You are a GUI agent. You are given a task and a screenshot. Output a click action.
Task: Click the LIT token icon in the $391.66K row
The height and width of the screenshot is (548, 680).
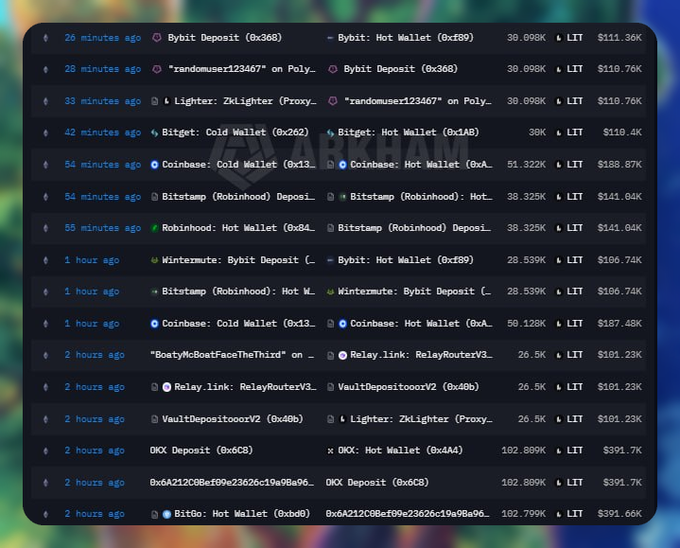tap(559, 514)
